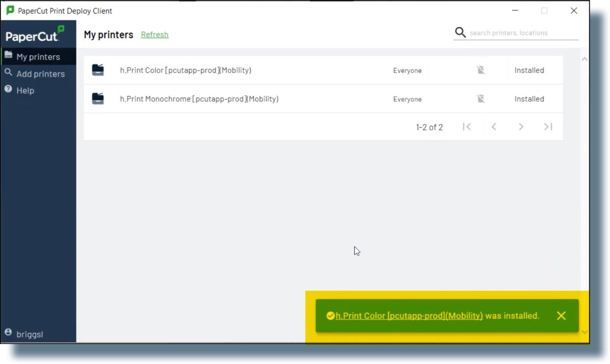Screen dimensions: 610x364
Task: Click the magnifier icon in the search bar
Action: [460, 32]
